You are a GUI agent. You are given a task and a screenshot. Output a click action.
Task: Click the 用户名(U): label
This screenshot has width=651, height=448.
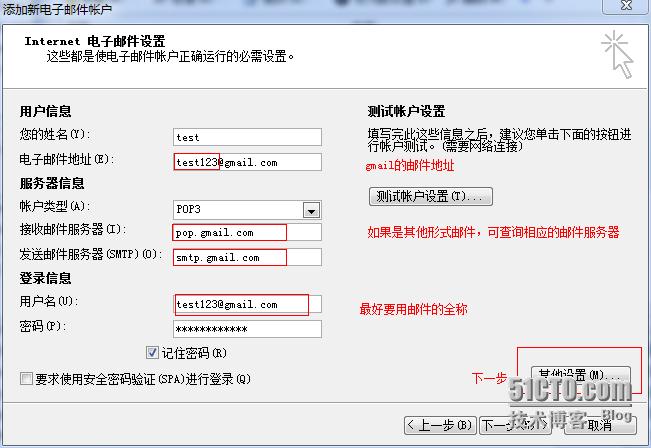click(49, 301)
